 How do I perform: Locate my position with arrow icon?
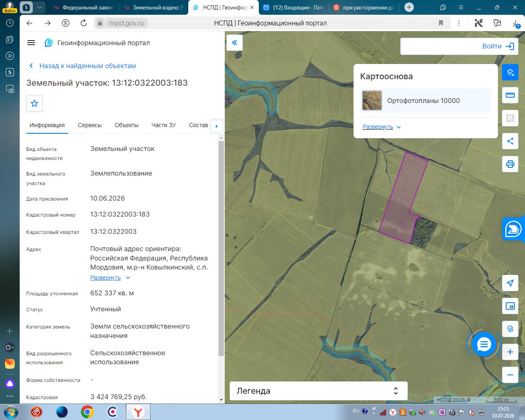pos(510,283)
